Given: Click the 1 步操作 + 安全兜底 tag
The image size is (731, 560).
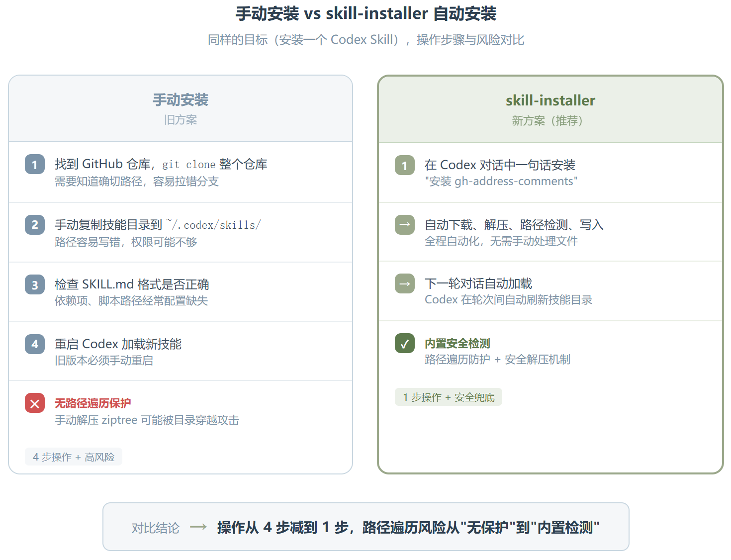Looking at the screenshot, I should [x=449, y=397].
